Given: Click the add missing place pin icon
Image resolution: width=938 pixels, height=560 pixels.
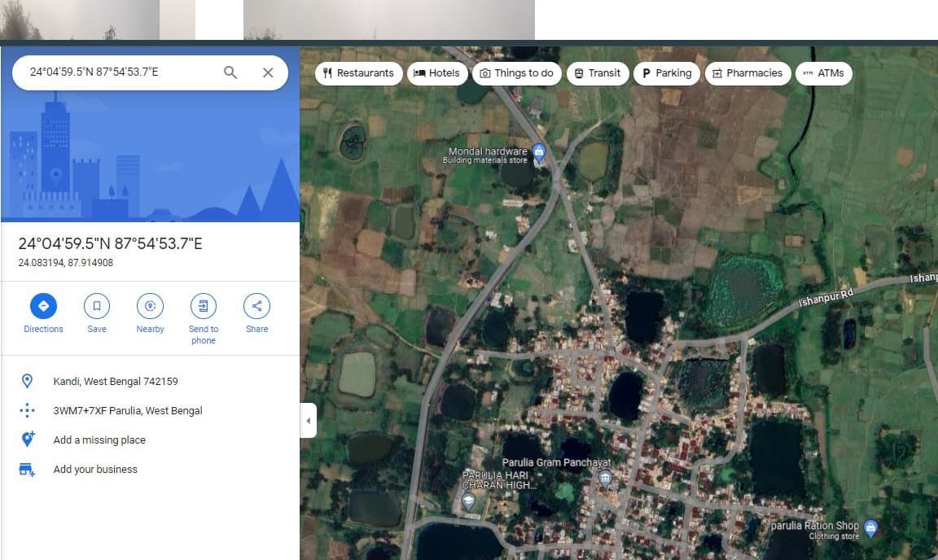Looking at the screenshot, I should (x=28, y=440).
